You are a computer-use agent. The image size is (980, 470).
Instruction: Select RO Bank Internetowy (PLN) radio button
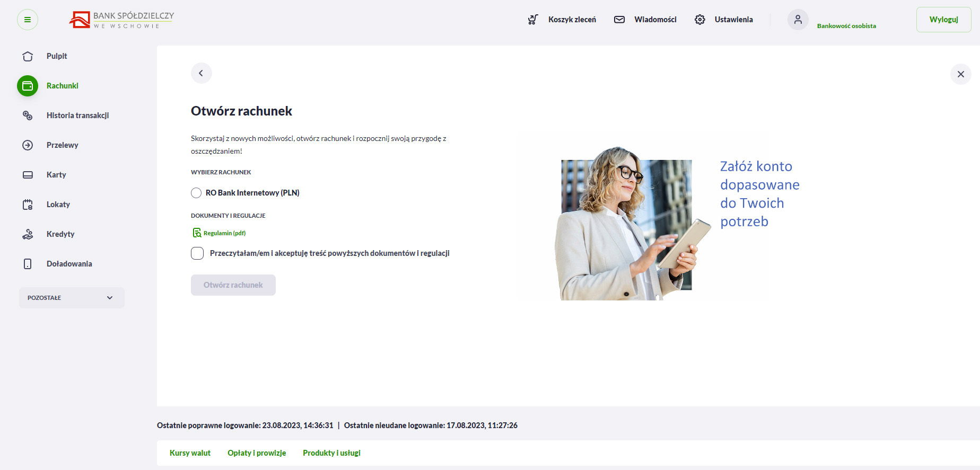coord(196,193)
